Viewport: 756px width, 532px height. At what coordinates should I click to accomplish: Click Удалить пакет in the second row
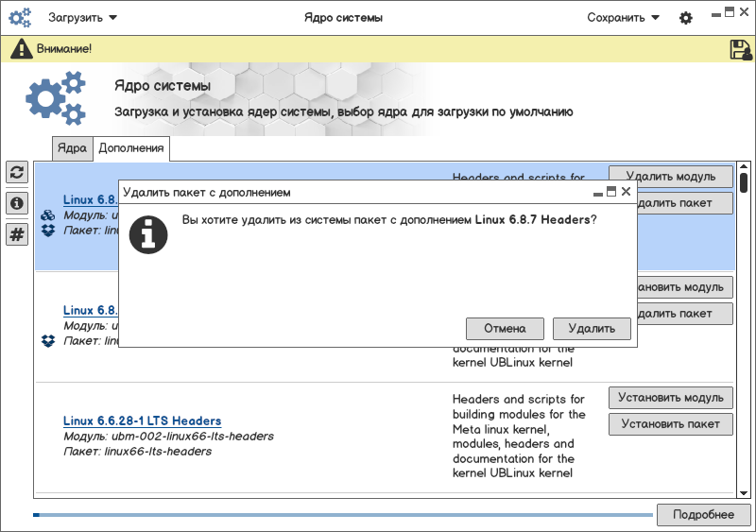click(x=684, y=314)
